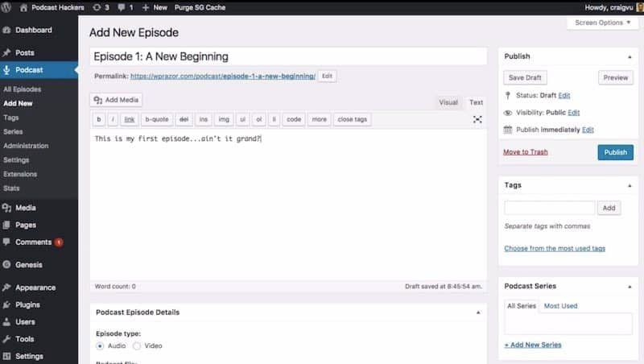Click the Appearance paintbrush icon
This screenshot has width=644, height=364.
point(6,287)
